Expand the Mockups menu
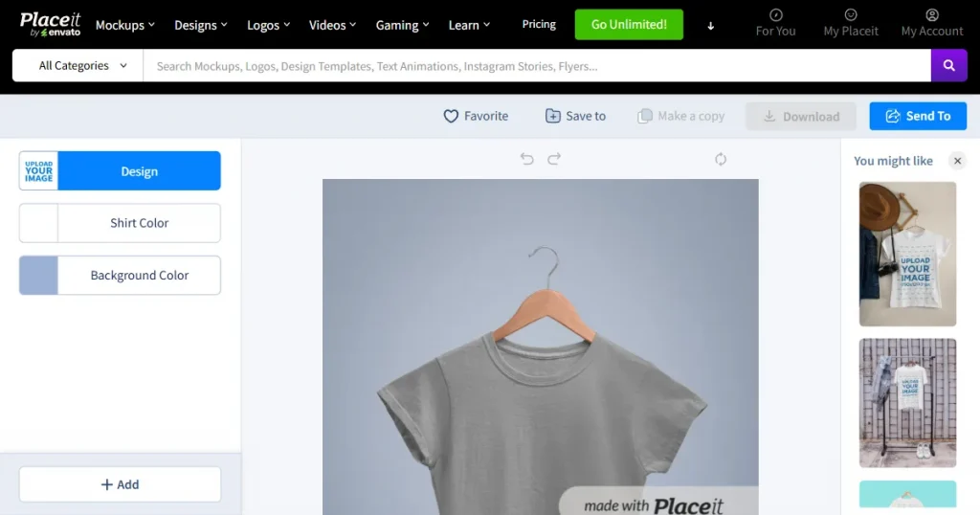The width and height of the screenshot is (980, 515). (x=125, y=25)
